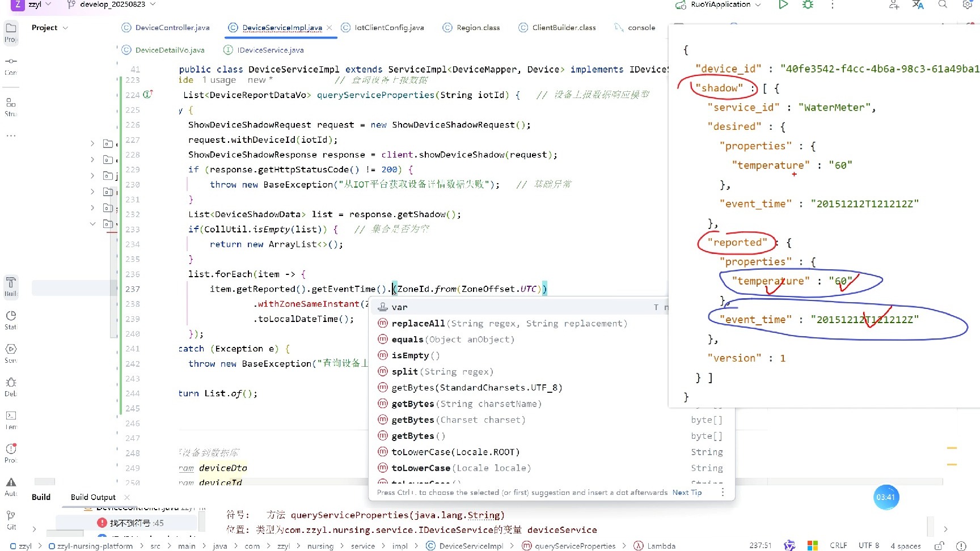Click the '1 usage' inlay hint
The height and width of the screenshot is (551, 980).
219,80
